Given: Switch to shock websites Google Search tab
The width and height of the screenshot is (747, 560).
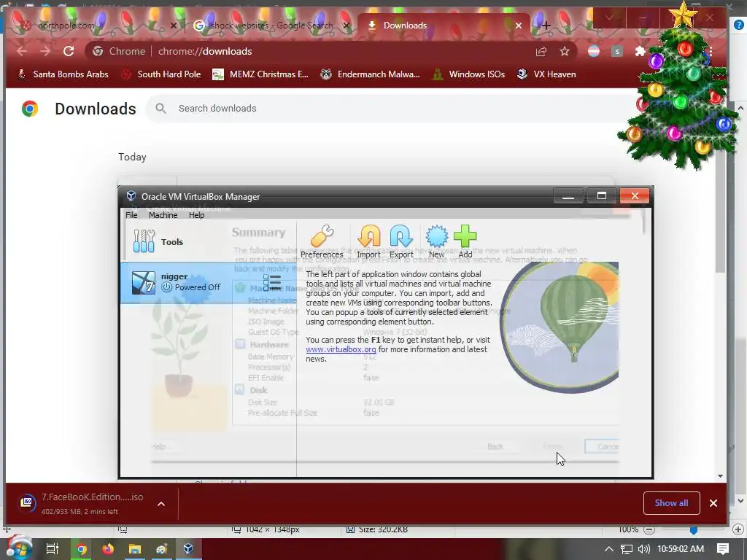Looking at the screenshot, I should pyautogui.click(x=271, y=26).
